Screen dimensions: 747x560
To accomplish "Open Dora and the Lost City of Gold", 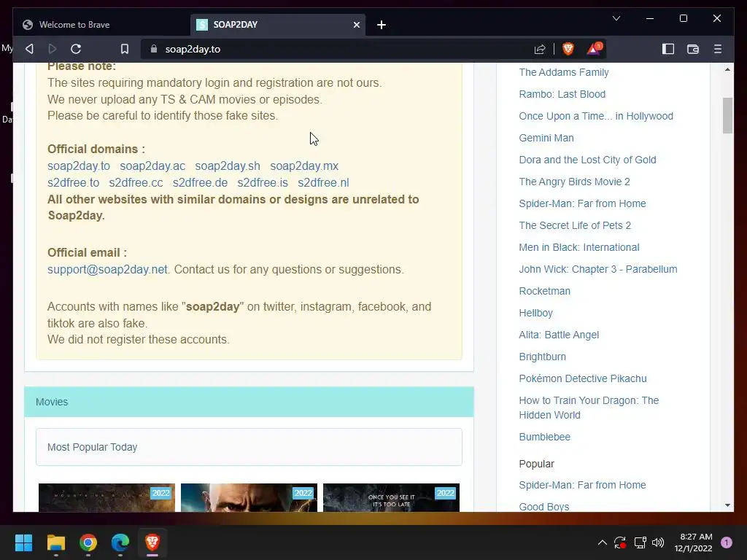I will 587,160.
